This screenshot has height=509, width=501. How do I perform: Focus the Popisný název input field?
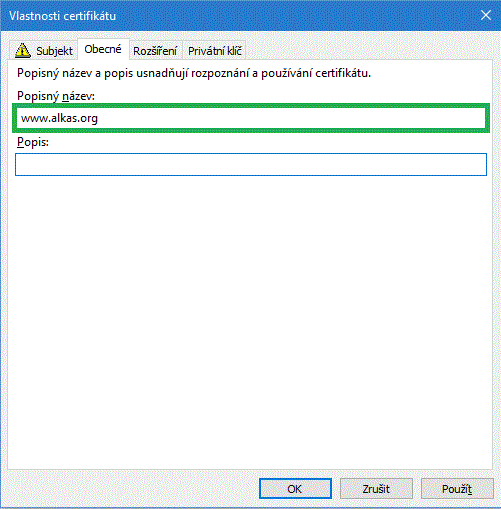251,118
